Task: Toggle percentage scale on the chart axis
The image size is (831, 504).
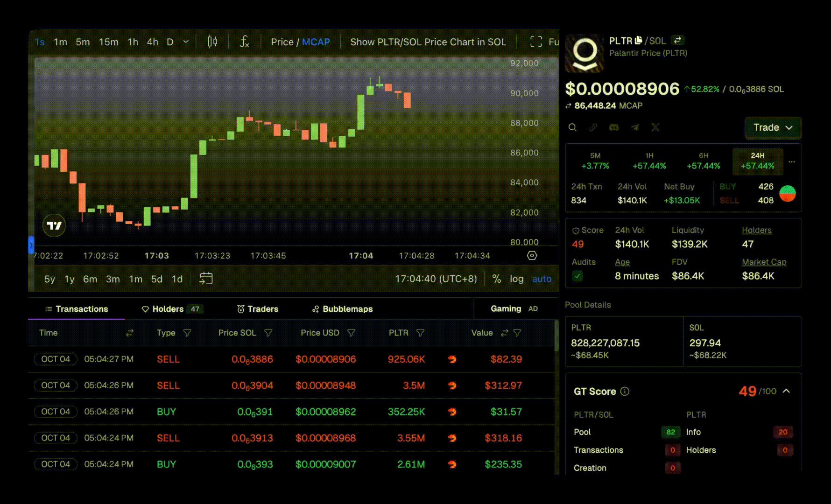Action: [496, 279]
